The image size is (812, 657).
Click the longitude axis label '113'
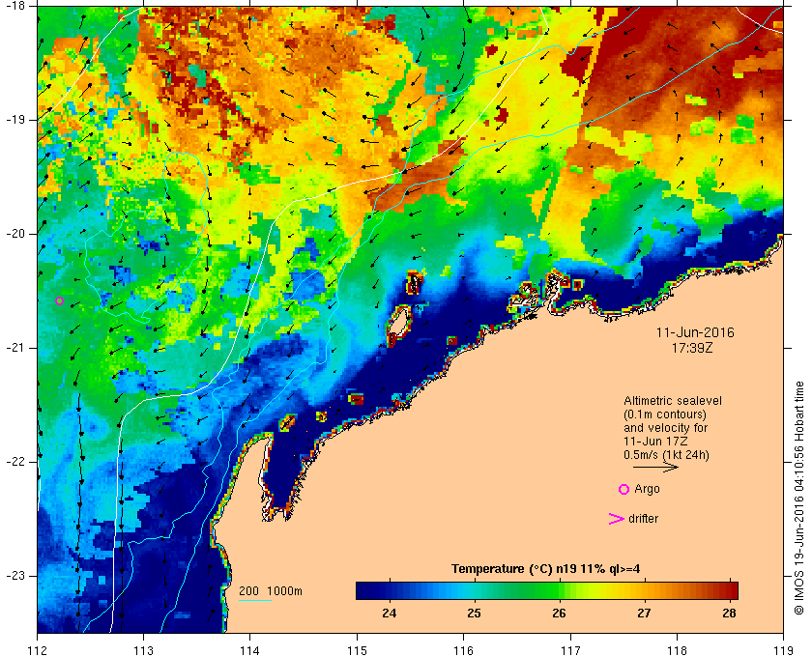click(143, 650)
